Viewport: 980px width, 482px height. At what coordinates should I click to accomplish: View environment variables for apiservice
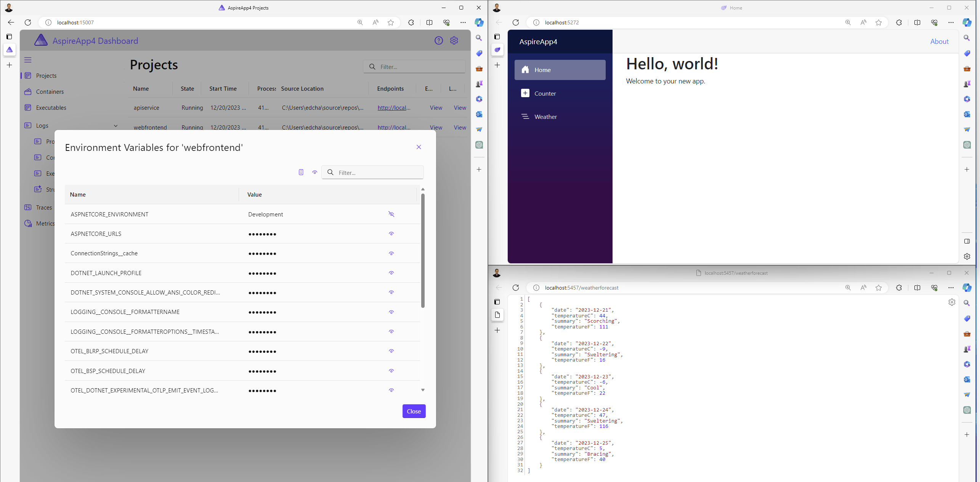click(436, 107)
